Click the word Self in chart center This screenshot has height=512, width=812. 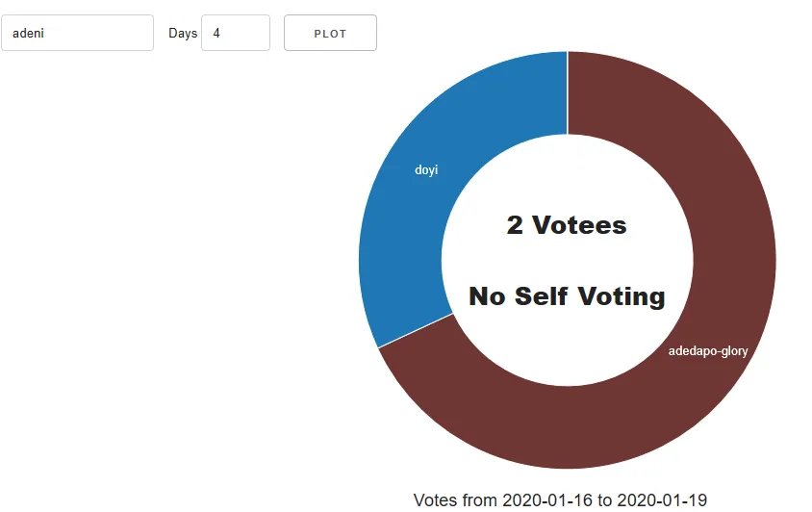click(x=542, y=296)
